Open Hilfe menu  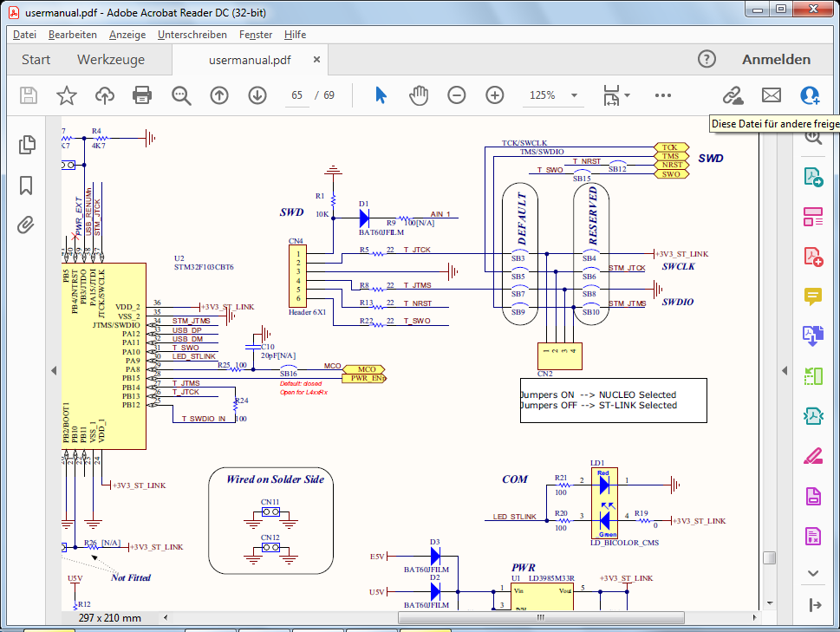click(296, 35)
